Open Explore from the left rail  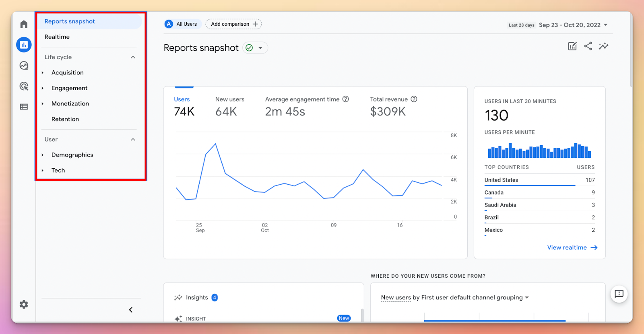pos(24,66)
